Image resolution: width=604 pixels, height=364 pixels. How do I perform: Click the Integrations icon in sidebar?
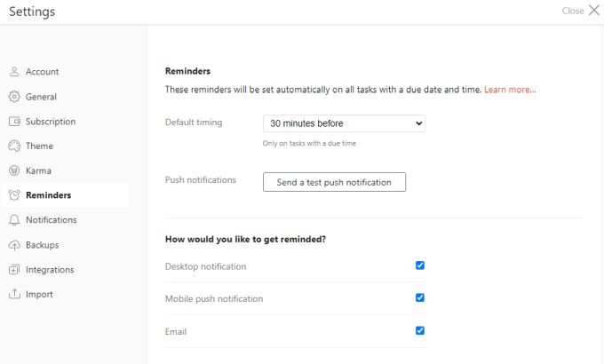14,270
